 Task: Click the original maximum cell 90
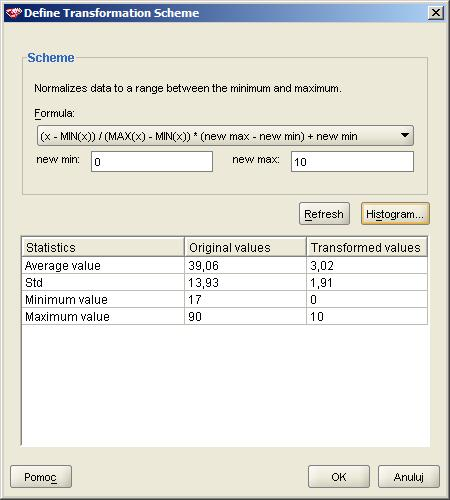pos(245,316)
